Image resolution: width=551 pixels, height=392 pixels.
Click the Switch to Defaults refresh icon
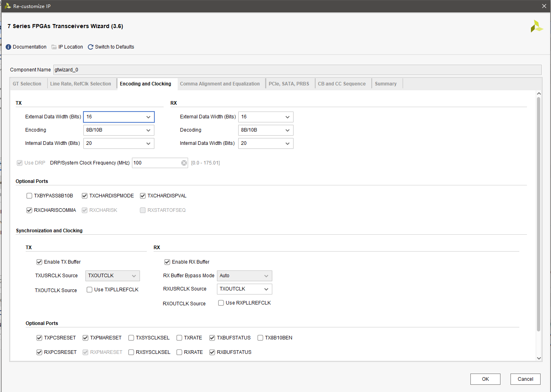tap(91, 47)
